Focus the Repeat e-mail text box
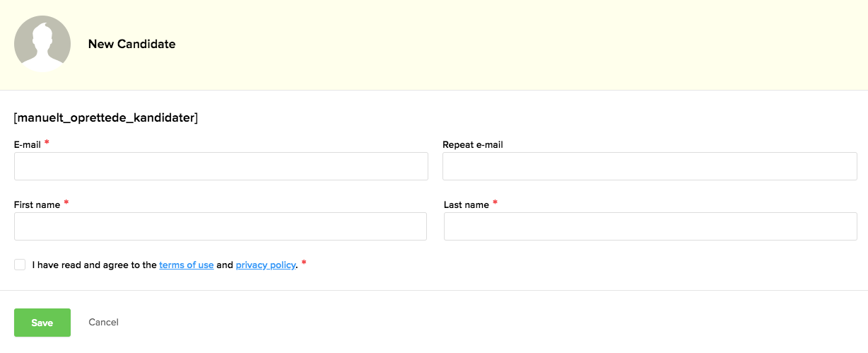 (x=649, y=166)
